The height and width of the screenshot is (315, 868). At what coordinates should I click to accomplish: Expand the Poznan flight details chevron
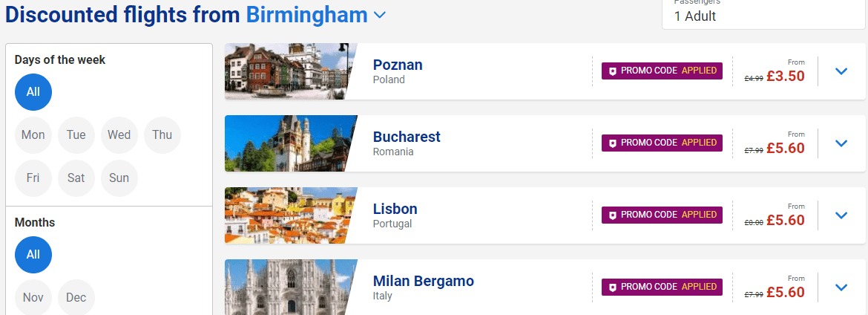(x=841, y=71)
